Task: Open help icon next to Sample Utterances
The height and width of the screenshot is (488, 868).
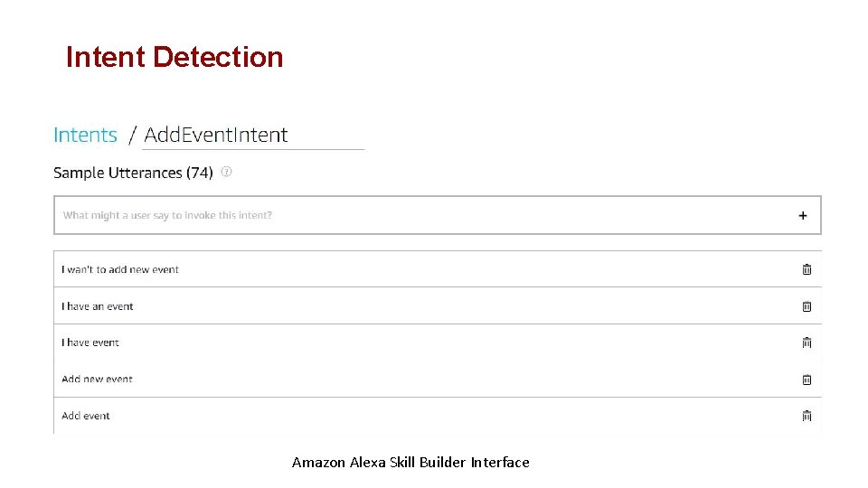Action: pos(227,172)
